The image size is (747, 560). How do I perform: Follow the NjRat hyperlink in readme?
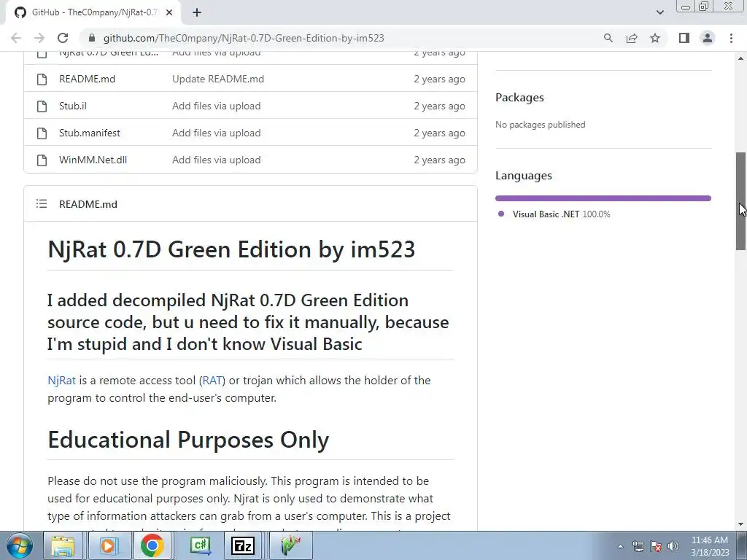(61, 381)
